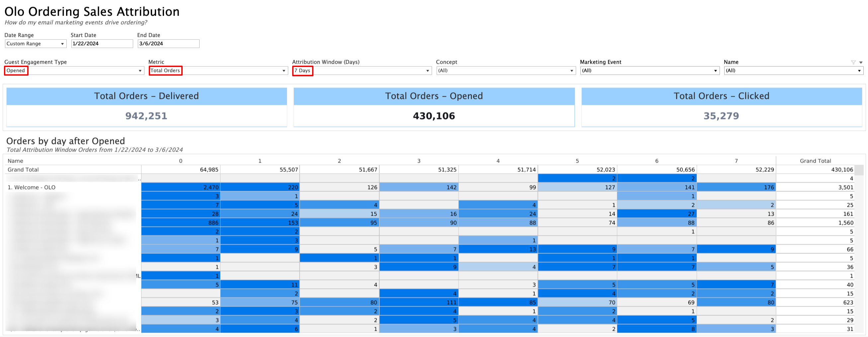
Task: Click the 176 cell in the Welcome row
Action: (736, 187)
